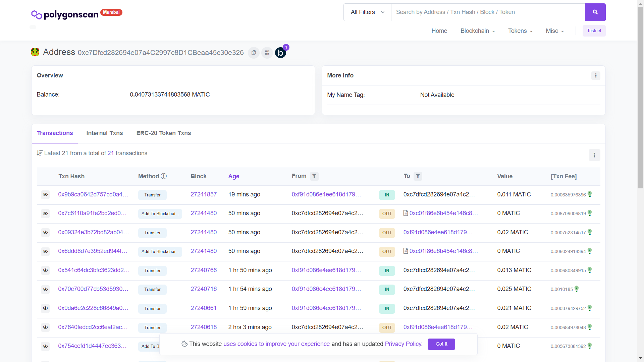Show QR code for address
The image size is (644, 362).
(267, 53)
